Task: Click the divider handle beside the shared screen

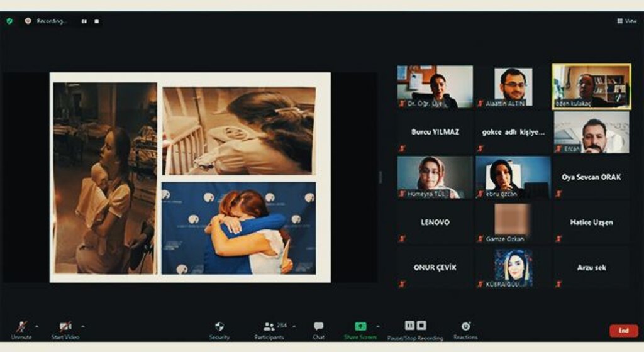Action: (380, 177)
